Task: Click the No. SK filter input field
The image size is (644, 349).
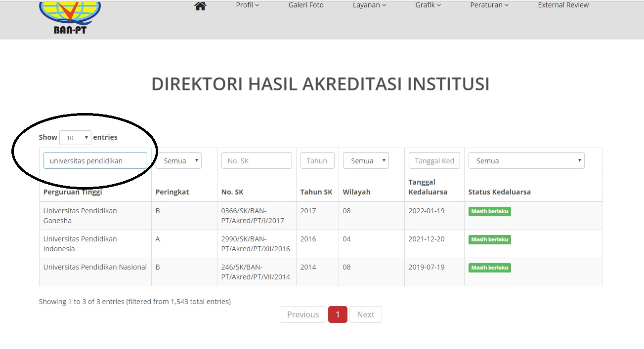Action: click(256, 160)
